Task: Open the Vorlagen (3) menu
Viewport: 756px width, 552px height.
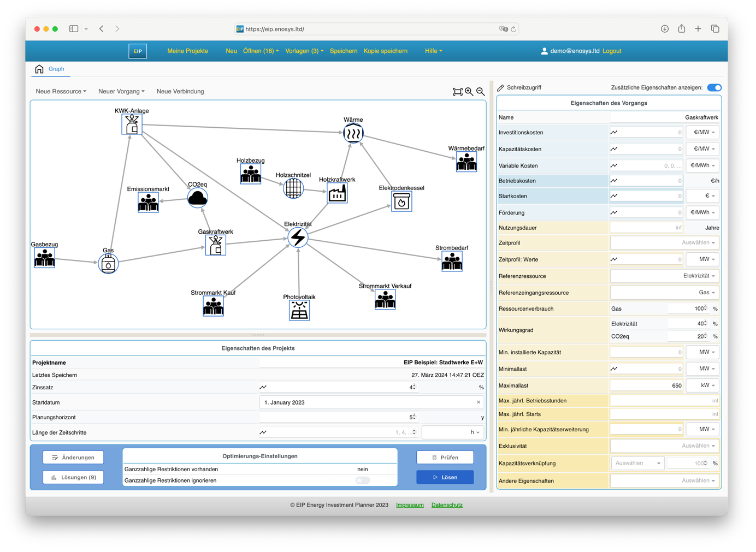Action: click(x=304, y=51)
